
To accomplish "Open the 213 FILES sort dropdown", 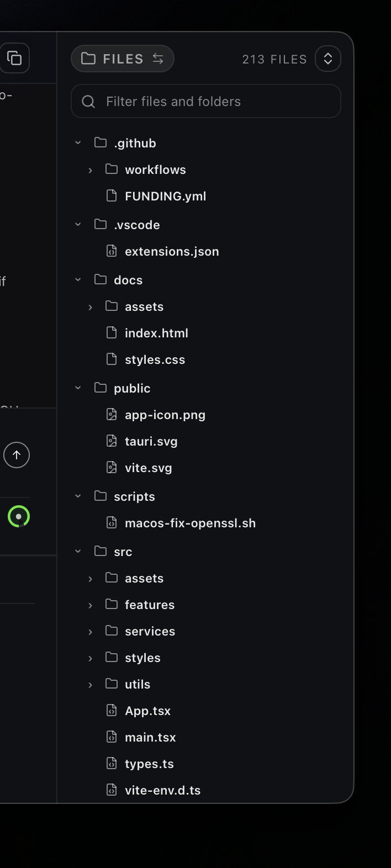I will tap(327, 58).
